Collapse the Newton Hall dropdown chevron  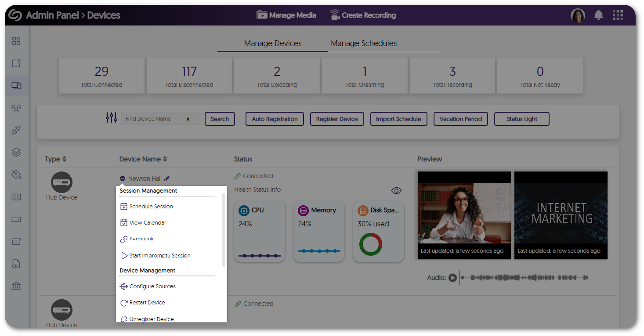[x=123, y=179]
